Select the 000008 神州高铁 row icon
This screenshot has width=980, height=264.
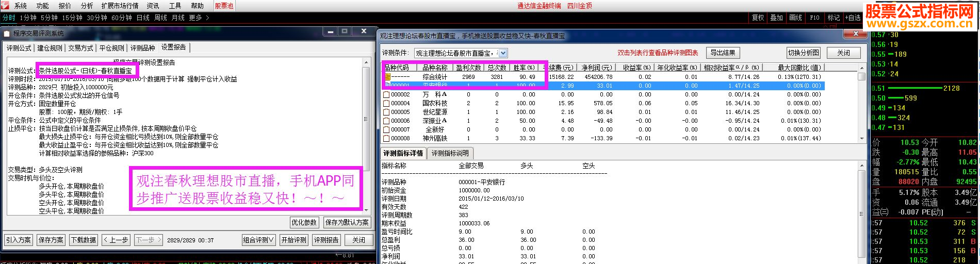386,138
